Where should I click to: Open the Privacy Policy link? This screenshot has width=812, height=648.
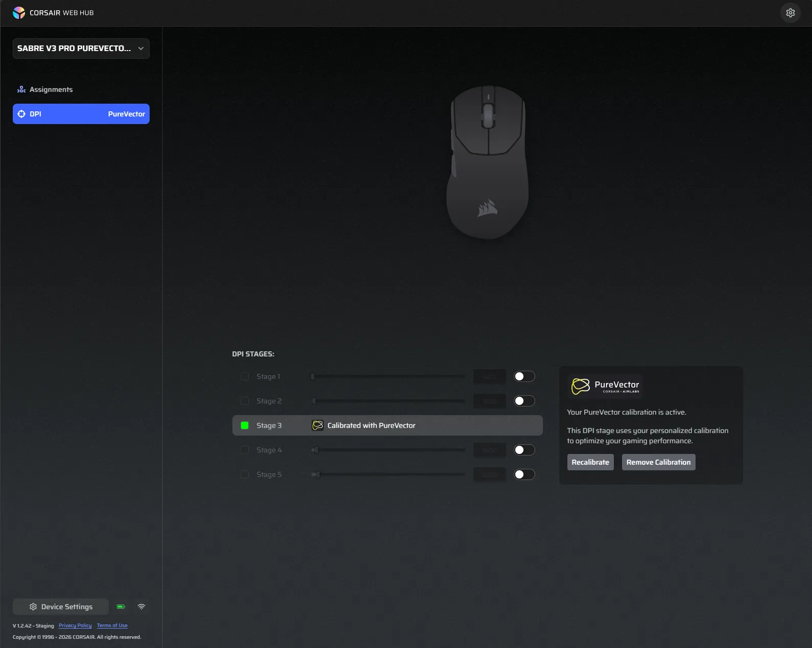pyautogui.click(x=75, y=626)
